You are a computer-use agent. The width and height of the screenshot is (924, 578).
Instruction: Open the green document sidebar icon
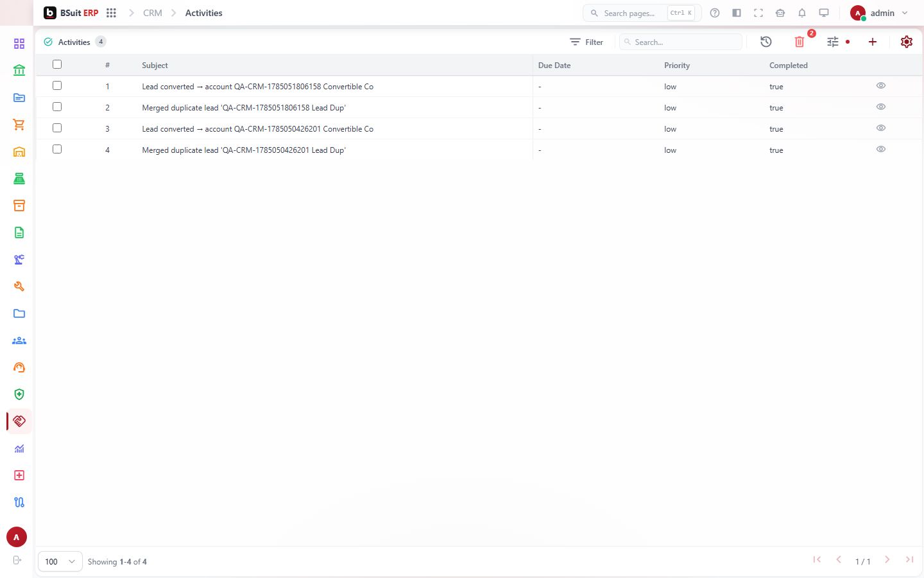(x=19, y=232)
